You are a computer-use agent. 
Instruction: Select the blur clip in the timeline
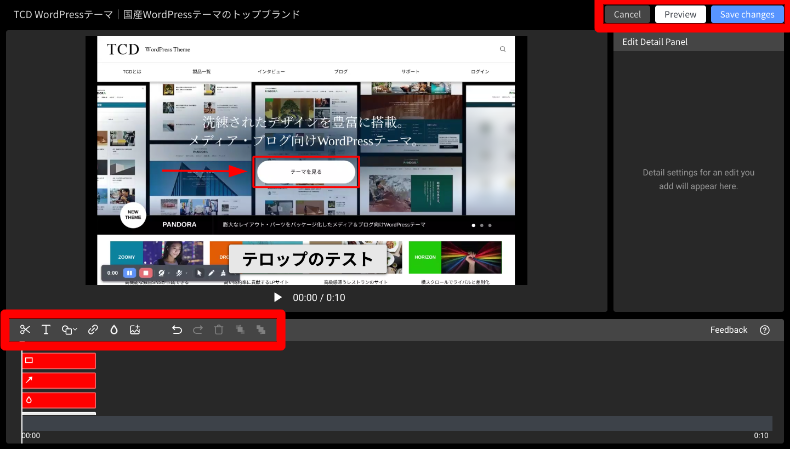(59, 400)
